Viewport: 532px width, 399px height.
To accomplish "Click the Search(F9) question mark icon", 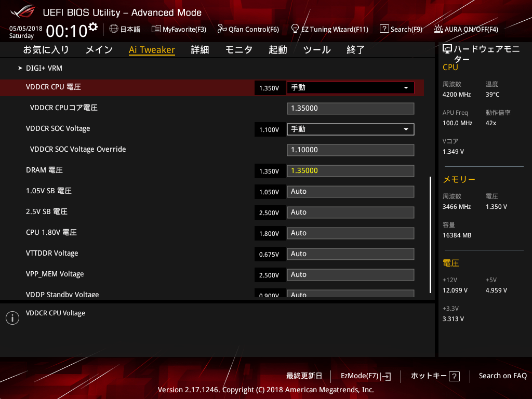I will click(384, 29).
